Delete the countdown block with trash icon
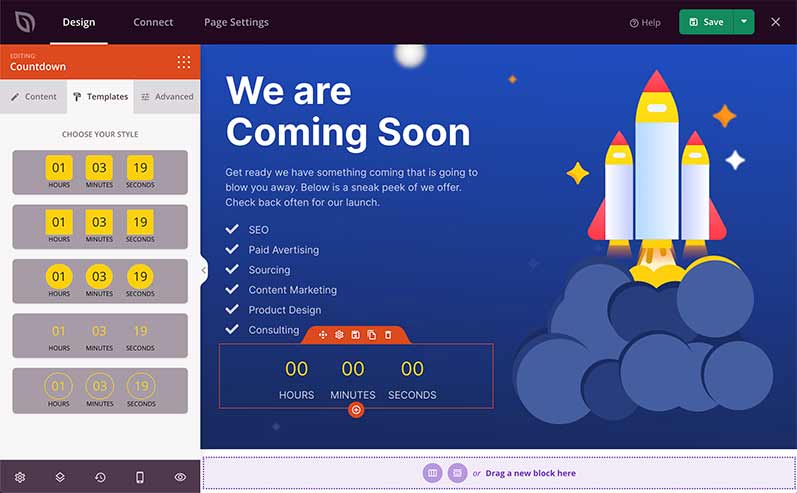The height and width of the screenshot is (493, 797). 388,335
